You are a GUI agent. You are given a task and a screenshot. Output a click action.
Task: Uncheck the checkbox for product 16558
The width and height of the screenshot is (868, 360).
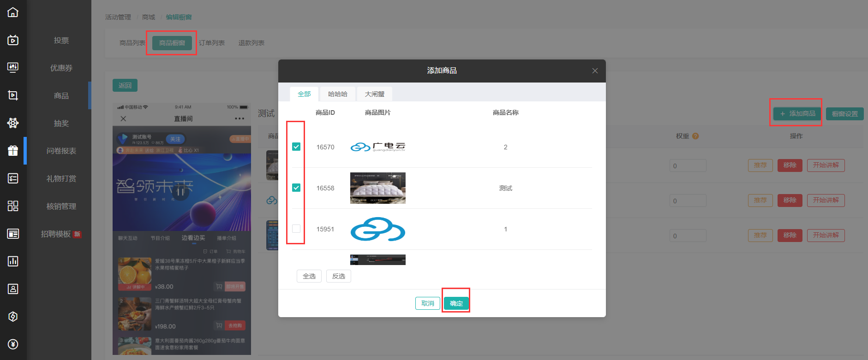coord(296,188)
